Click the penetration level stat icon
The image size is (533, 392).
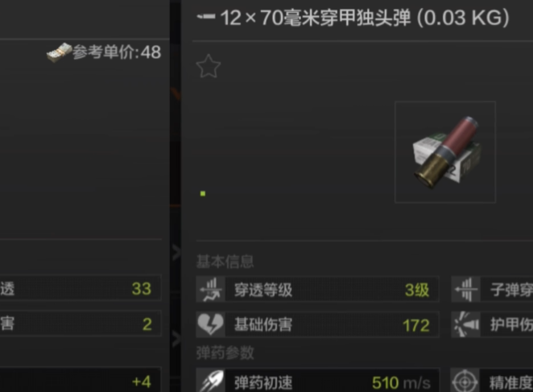[210, 289]
